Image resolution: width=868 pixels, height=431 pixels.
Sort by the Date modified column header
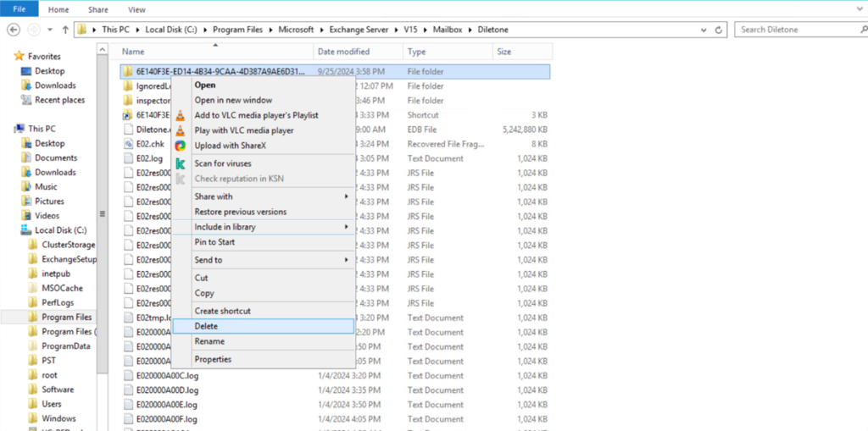pyautogui.click(x=359, y=52)
